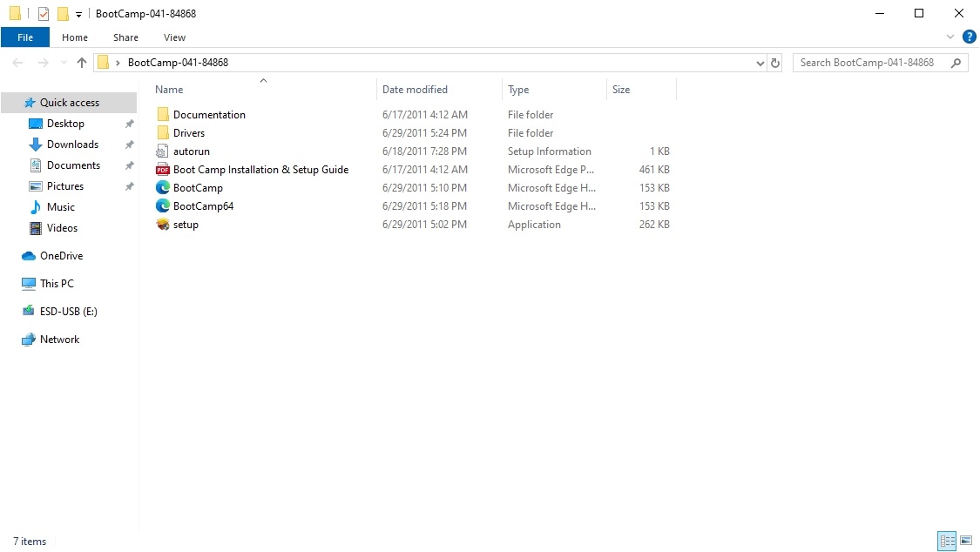980x552 pixels.
Task: Select the BootCamp64 Edge file icon
Action: [163, 205]
